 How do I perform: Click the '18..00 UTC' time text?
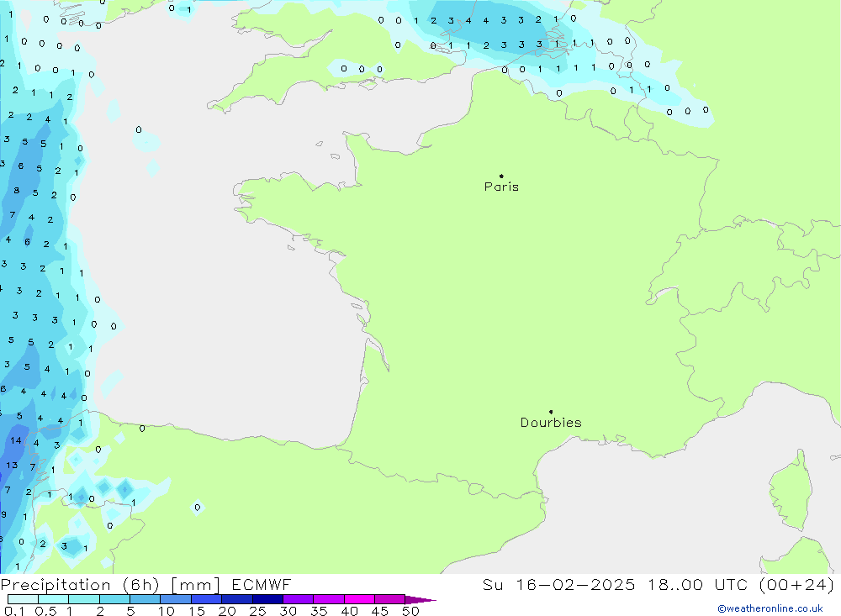pyautogui.click(x=697, y=585)
